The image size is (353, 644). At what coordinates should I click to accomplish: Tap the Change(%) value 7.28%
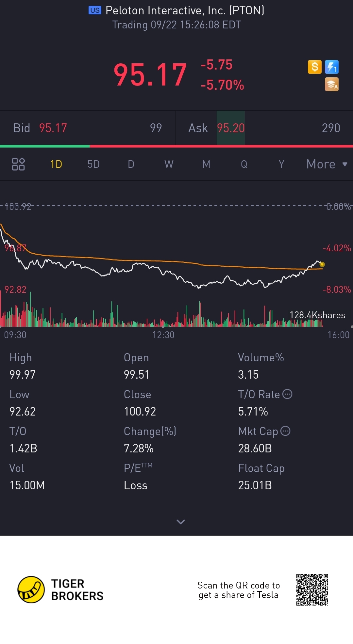coord(139,448)
